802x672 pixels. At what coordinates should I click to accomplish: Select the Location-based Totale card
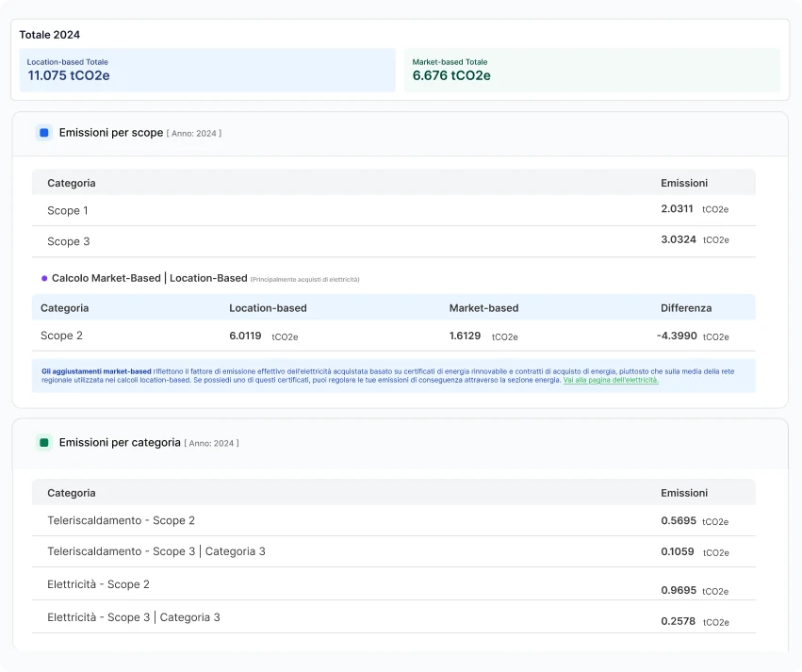click(207, 69)
